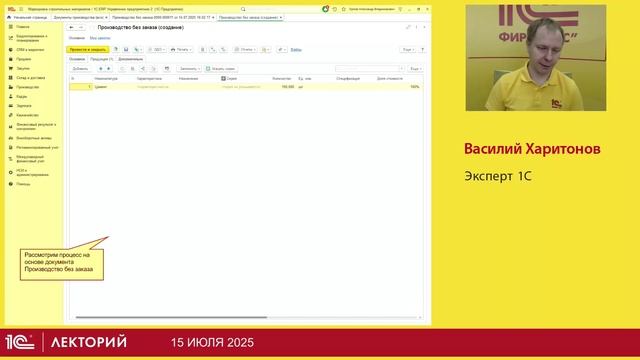640x360 pixels.
Task: Open 'Склад и доставка' section in the sidebar
Action: coord(31,78)
